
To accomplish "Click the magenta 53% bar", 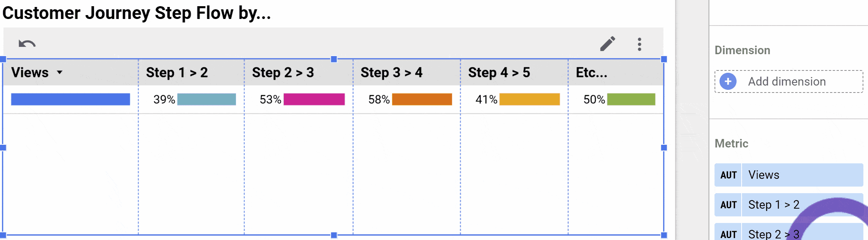I will [x=314, y=99].
